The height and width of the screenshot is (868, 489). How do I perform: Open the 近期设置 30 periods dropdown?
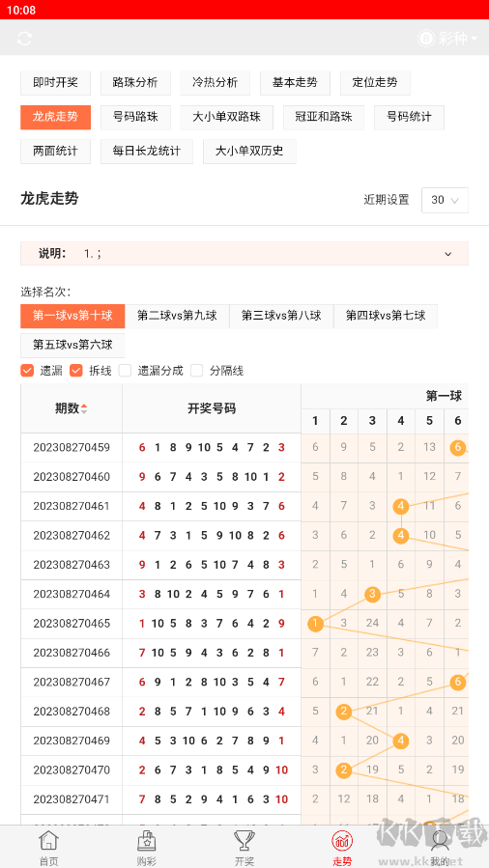click(445, 200)
